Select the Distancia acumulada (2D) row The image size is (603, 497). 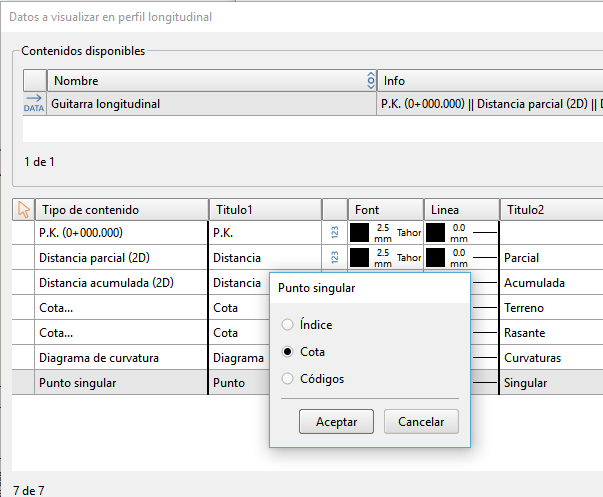[121, 282]
